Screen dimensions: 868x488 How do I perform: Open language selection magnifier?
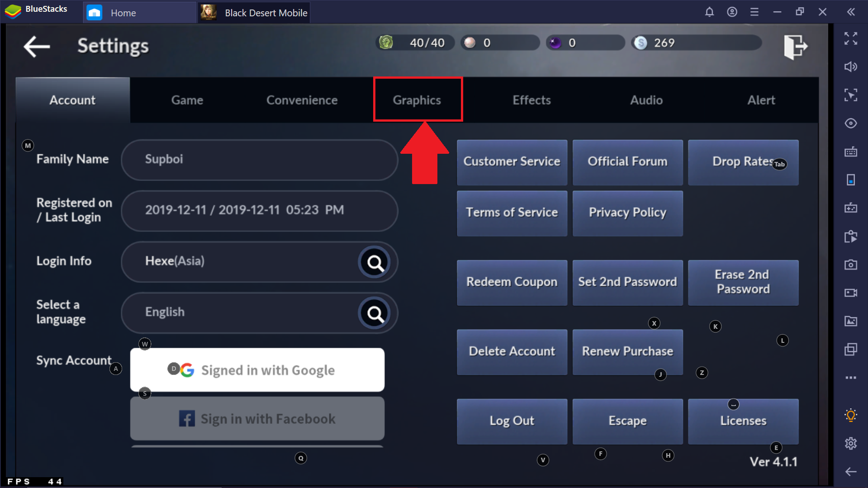[x=375, y=313]
